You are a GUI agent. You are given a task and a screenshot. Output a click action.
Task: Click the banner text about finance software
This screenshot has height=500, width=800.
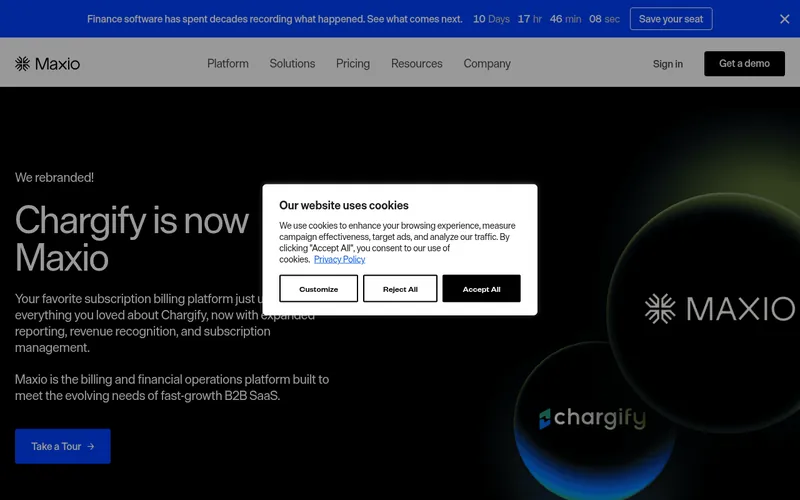point(274,19)
